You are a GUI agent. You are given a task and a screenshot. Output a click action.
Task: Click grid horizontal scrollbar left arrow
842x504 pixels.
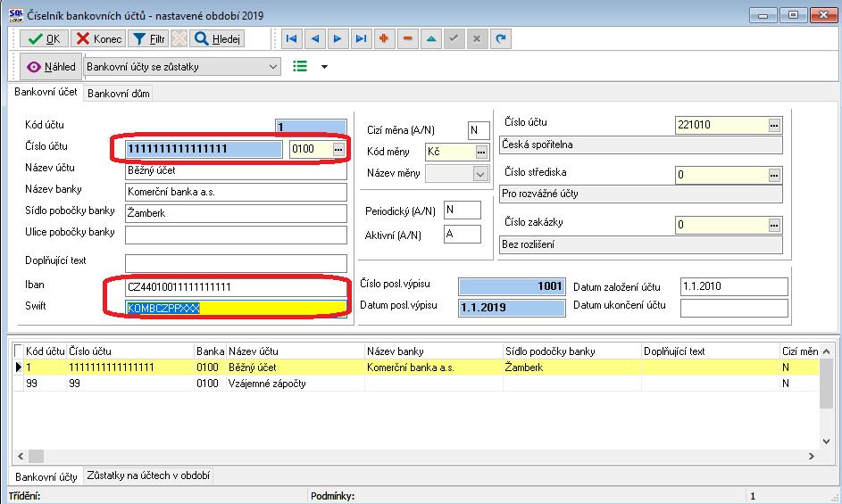click(21, 456)
